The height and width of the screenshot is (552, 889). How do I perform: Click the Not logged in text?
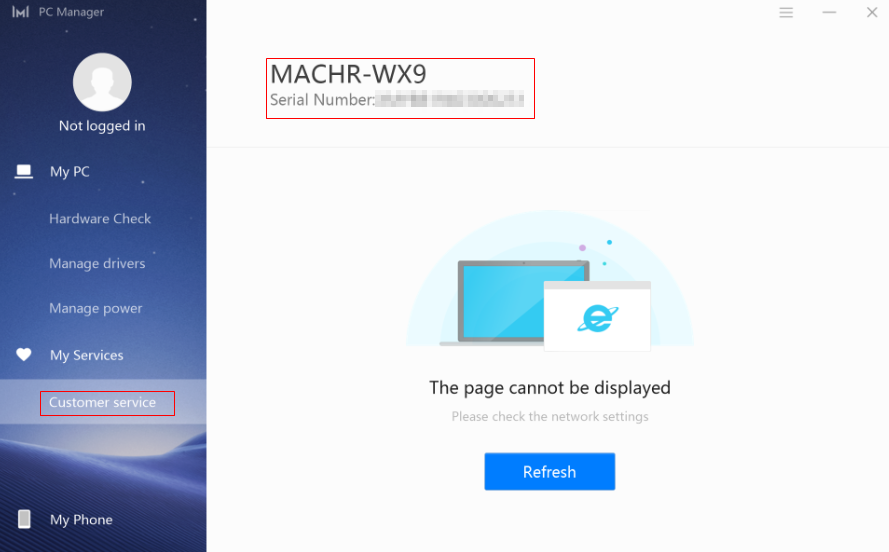102,126
